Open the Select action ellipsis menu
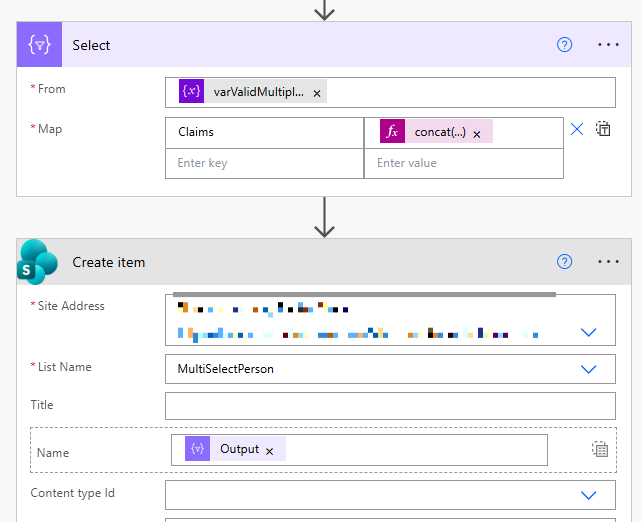The image size is (642, 522). 608,45
